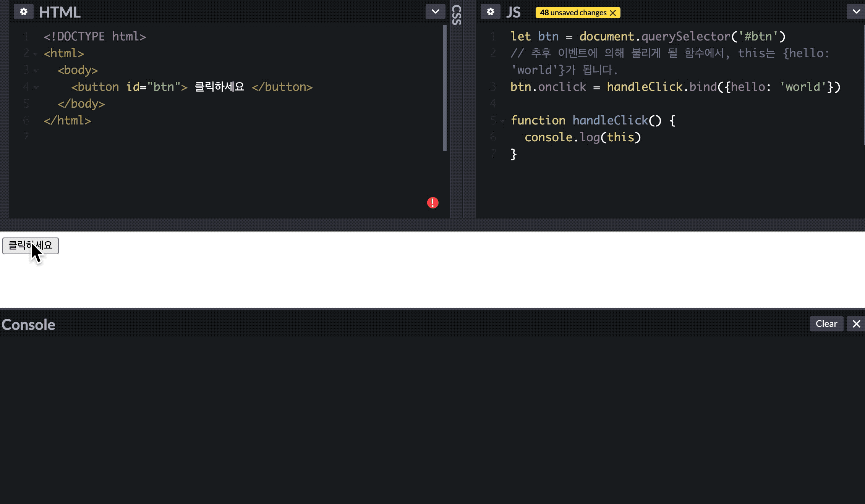Expand the HTML panel dropdown chevron

point(435,12)
